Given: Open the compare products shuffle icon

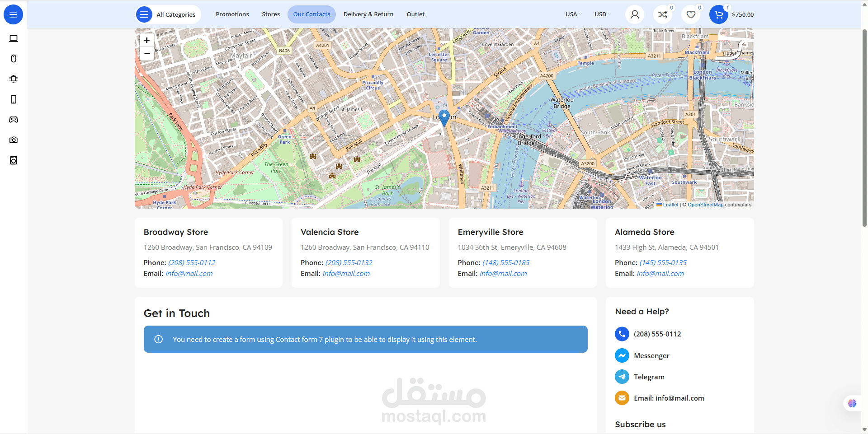Looking at the screenshot, I should click(x=663, y=14).
